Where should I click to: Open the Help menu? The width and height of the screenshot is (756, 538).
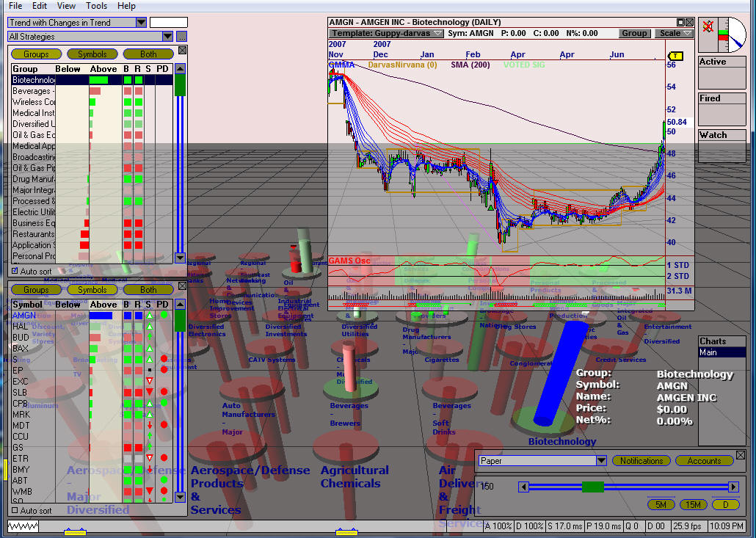[126, 6]
